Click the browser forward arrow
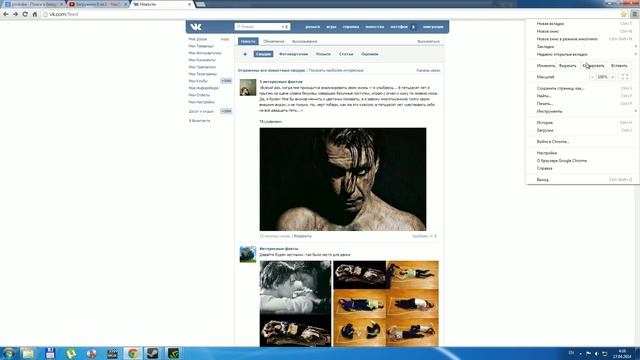Viewport: 640px width, 360px height. coord(16,14)
